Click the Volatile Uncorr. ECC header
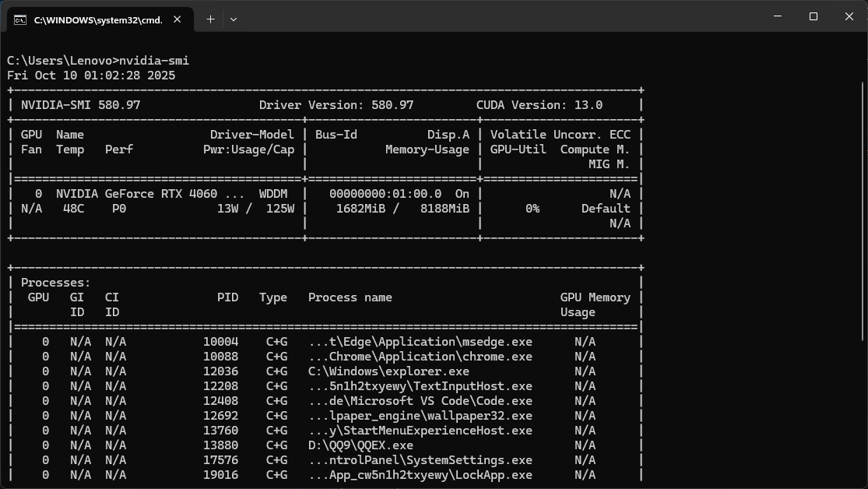The width and height of the screenshot is (868, 489). click(561, 135)
